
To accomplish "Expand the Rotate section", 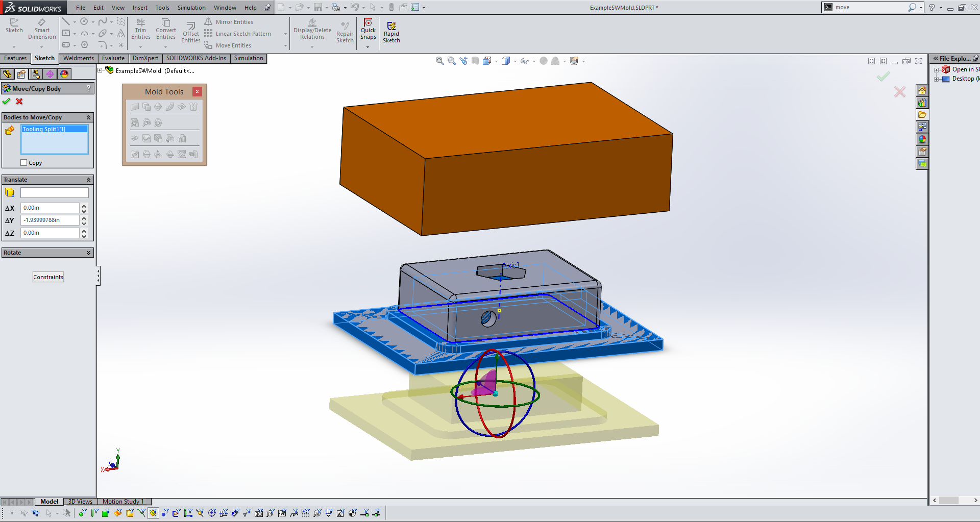I will [88, 253].
